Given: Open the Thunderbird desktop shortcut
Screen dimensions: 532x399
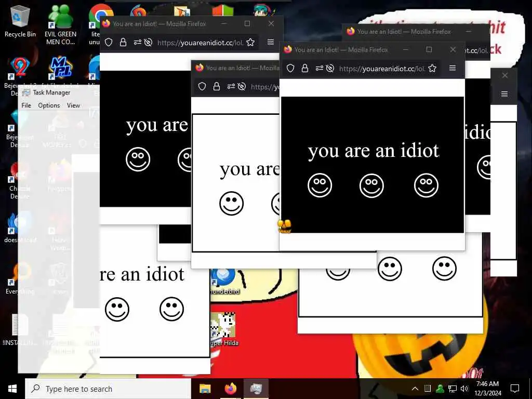Looking at the screenshot, I should tap(224, 281).
